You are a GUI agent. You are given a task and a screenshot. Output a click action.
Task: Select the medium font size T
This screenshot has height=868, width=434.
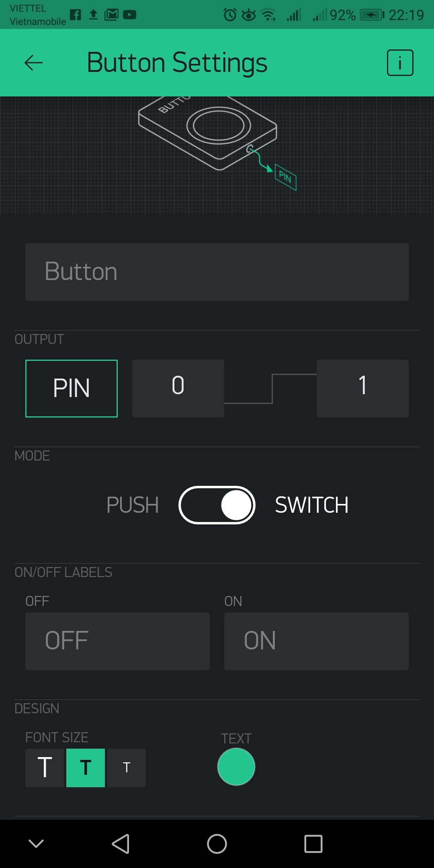pyautogui.click(x=86, y=768)
